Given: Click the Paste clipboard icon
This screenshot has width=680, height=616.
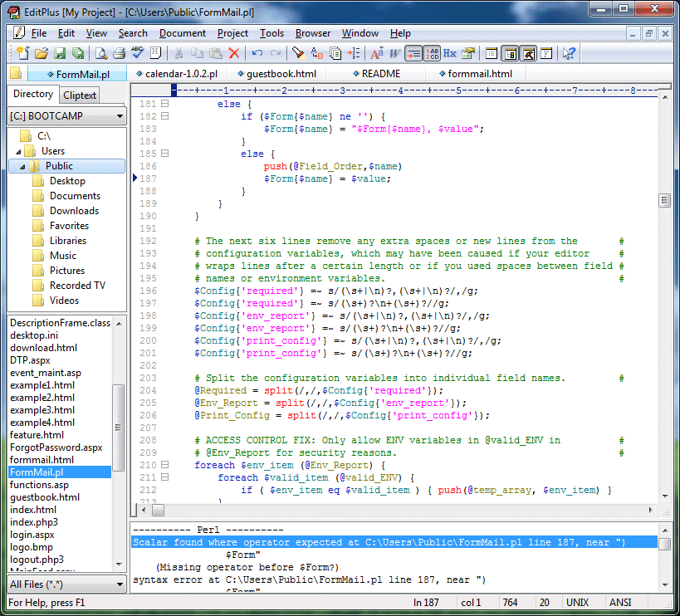Looking at the screenshot, I should (x=216, y=53).
